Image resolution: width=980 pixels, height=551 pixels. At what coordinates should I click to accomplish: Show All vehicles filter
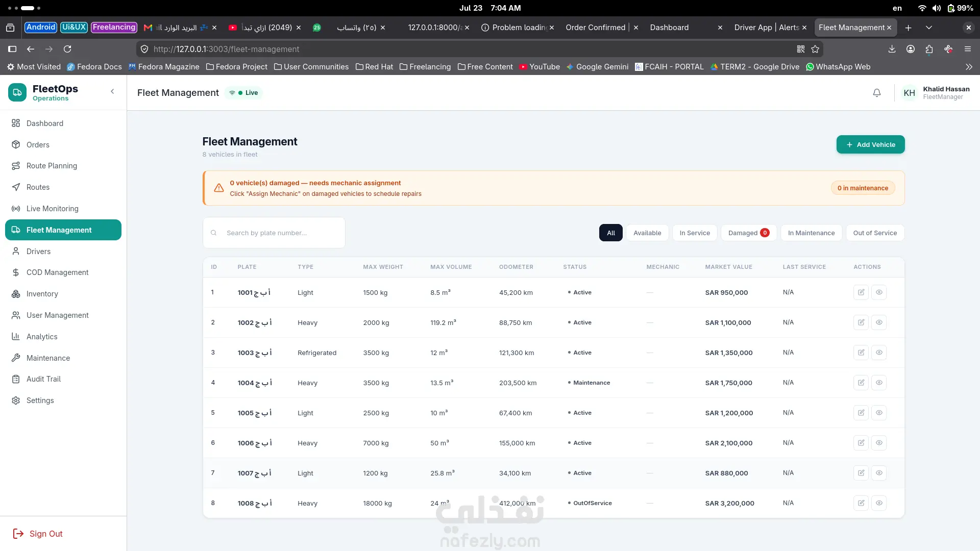click(x=611, y=233)
